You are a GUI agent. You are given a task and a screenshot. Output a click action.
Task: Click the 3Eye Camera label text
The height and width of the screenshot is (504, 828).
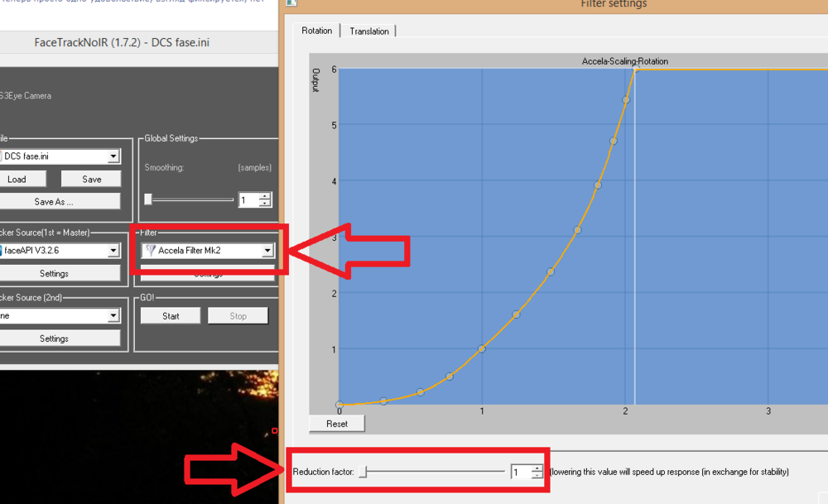(x=26, y=95)
